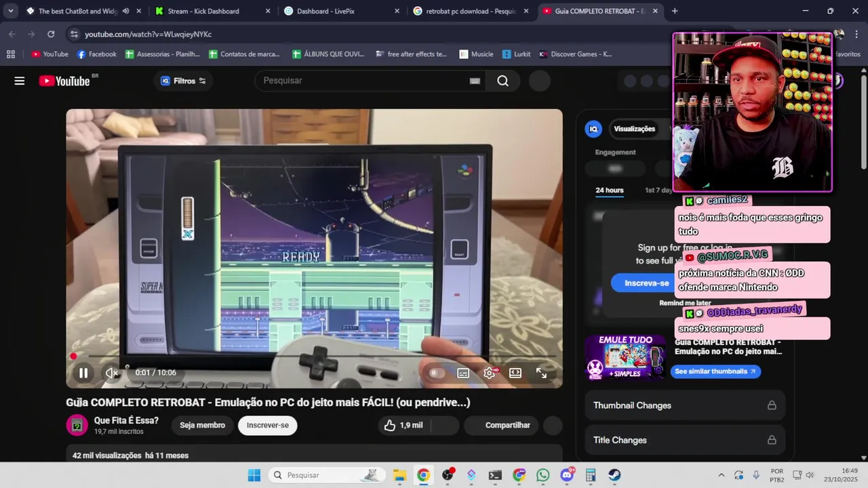Screen dimensions: 868x488
Task: Open Que Fita É Essa? channel avatar
Action: pyautogui.click(x=77, y=426)
